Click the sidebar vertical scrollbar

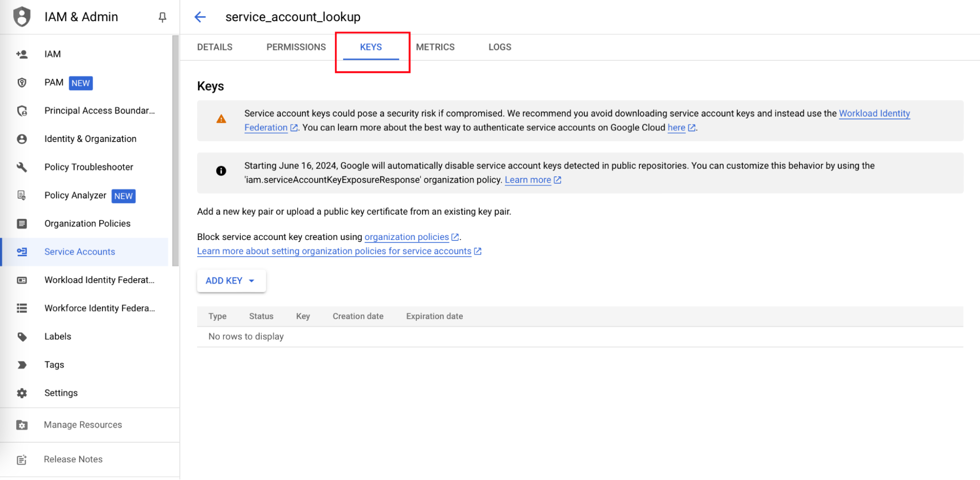(176, 147)
